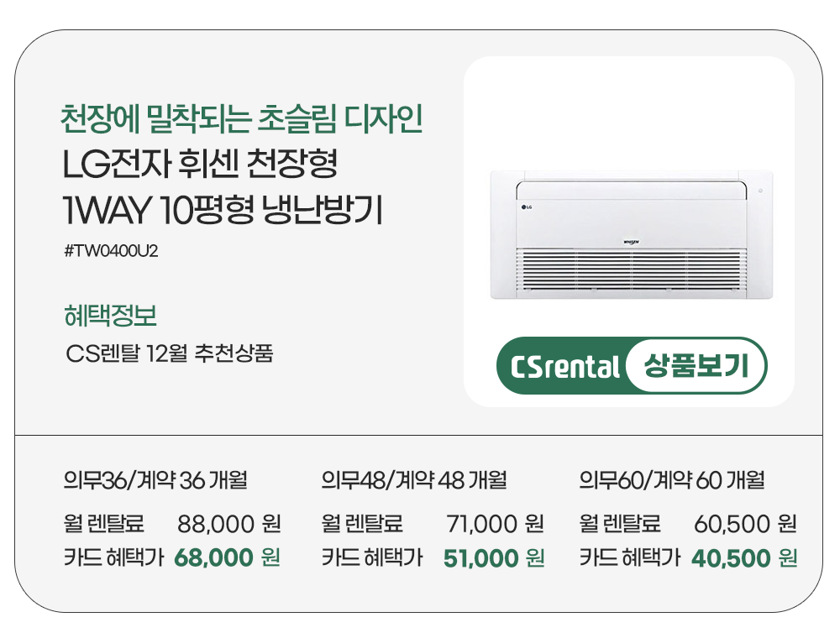Click the 68,000 원 card benefit price
The height and width of the screenshot is (633, 840).
[x=227, y=557]
